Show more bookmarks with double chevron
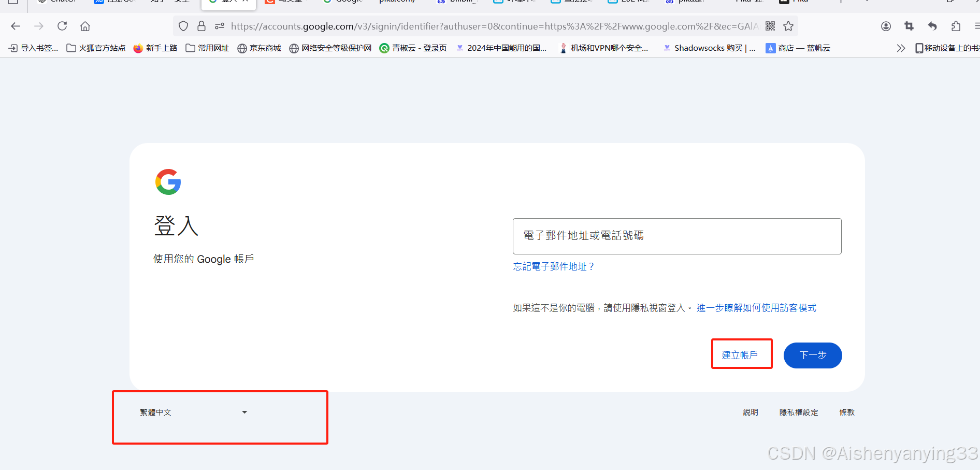This screenshot has width=980, height=470. point(901,48)
